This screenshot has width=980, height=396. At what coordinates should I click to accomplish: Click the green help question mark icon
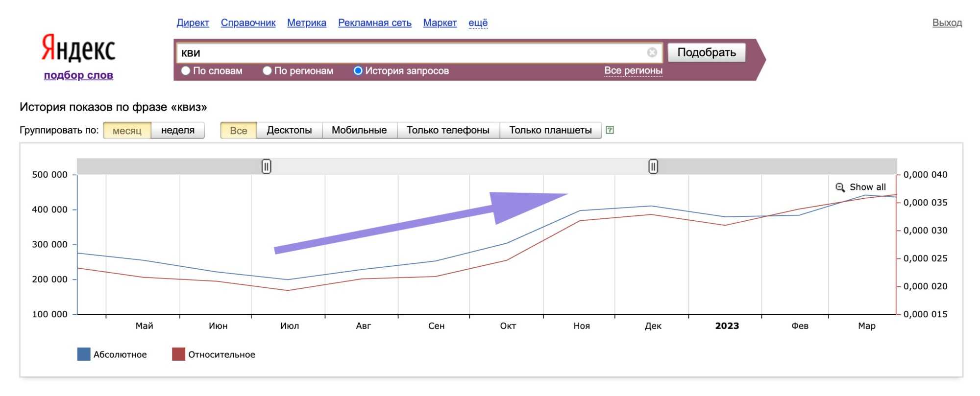pos(610,130)
